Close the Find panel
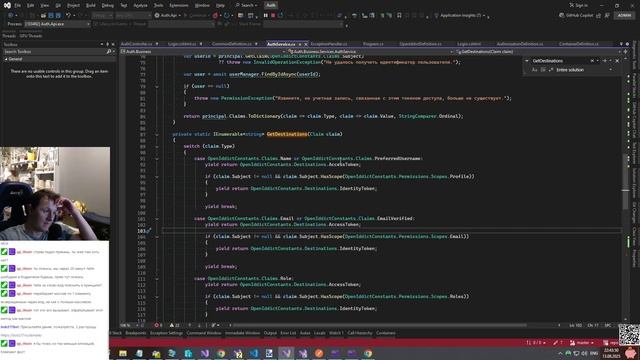The height and width of the screenshot is (360, 640). click(x=617, y=61)
